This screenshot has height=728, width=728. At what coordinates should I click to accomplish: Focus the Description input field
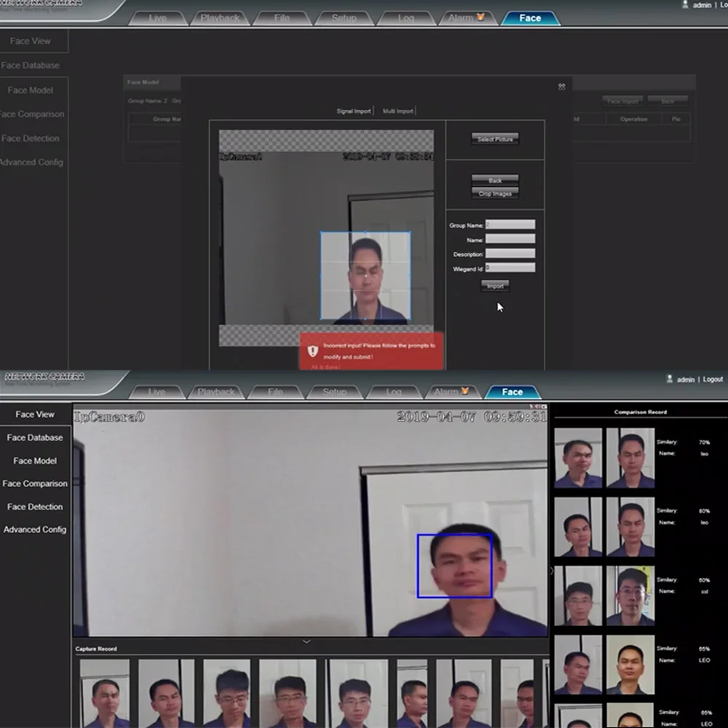(510, 253)
